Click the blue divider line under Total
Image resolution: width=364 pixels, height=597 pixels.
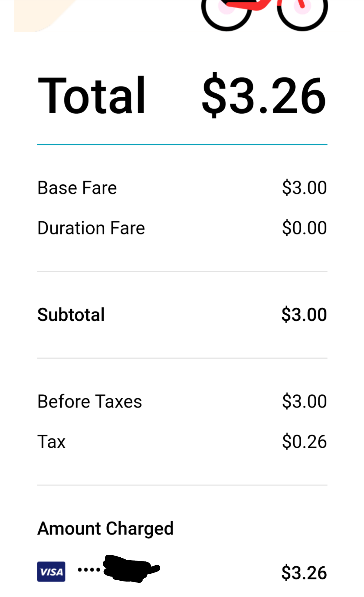click(182, 144)
